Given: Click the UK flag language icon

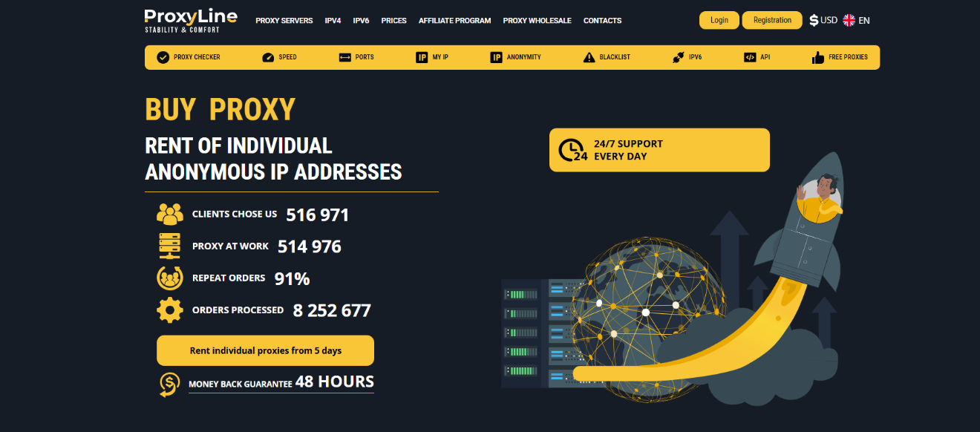Looking at the screenshot, I should pyautogui.click(x=849, y=21).
